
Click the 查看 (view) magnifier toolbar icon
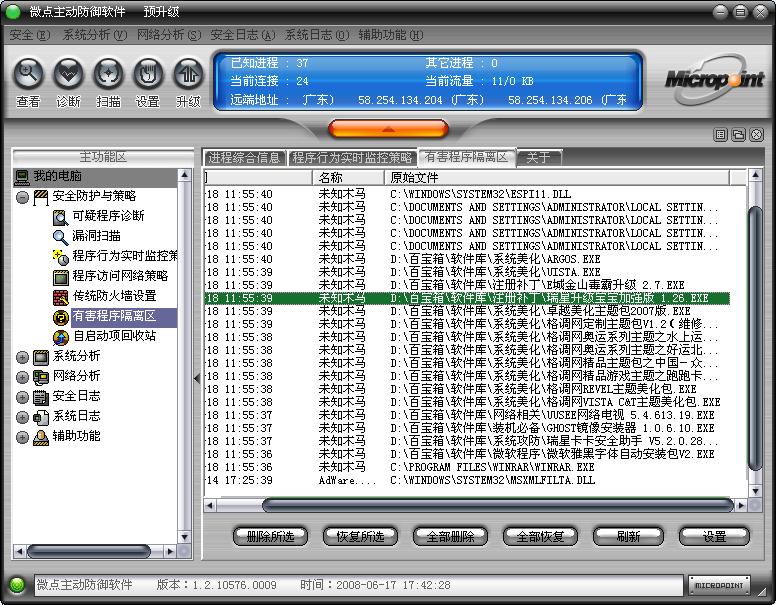pos(28,74)
